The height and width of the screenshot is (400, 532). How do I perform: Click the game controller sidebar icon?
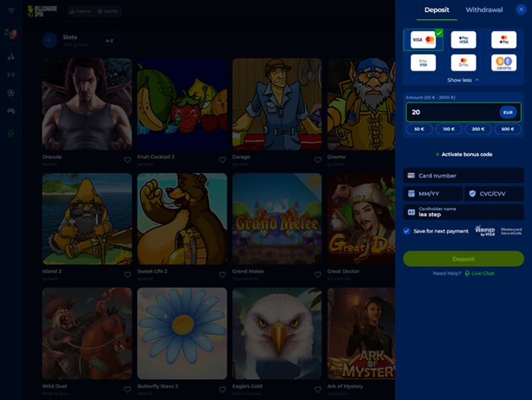click(11, 111)
